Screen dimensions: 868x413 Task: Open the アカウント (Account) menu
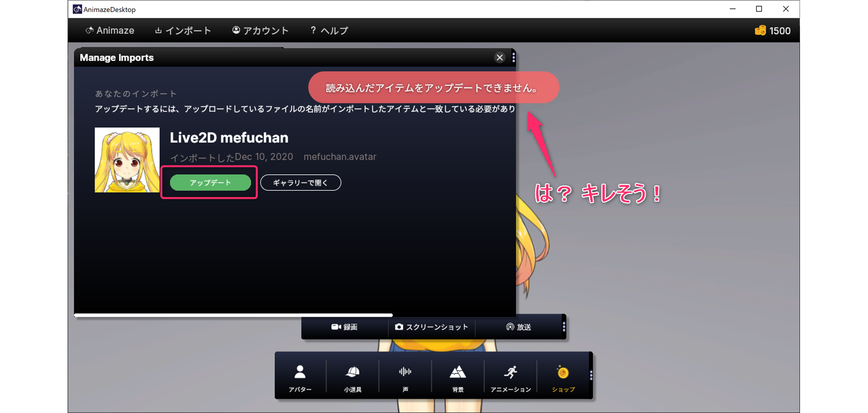[260, 30]
